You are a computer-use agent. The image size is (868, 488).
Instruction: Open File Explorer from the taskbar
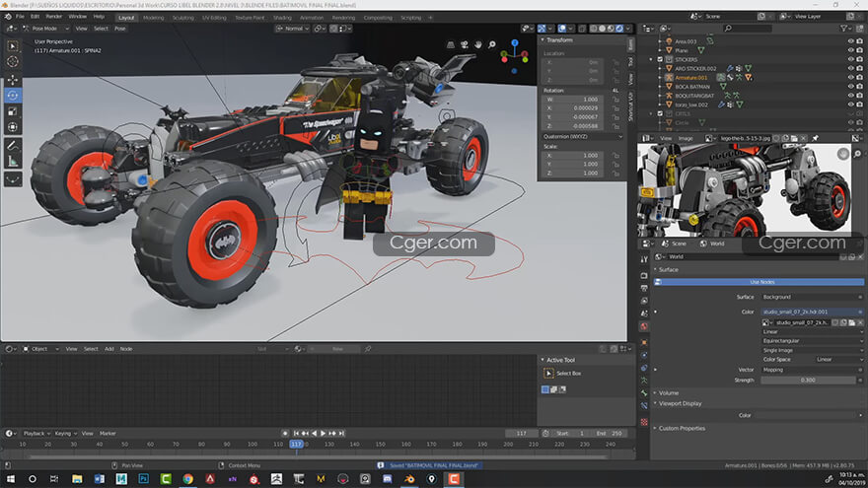coord(77,478)
